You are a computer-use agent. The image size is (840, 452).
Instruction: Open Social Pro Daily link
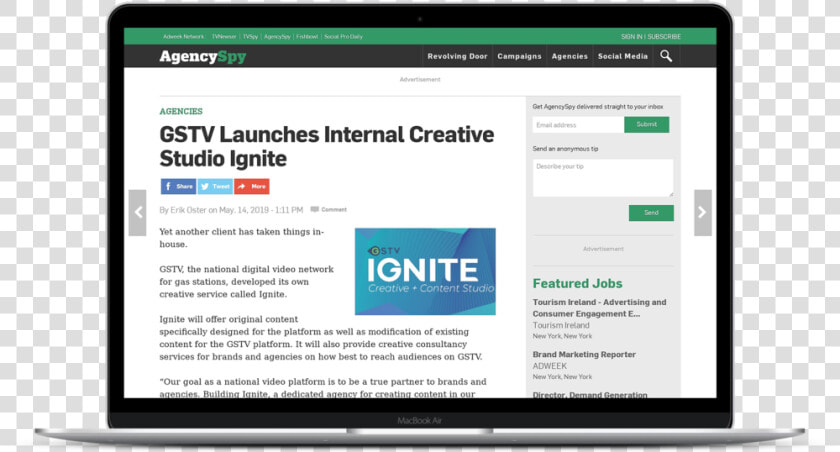[343, 36]
